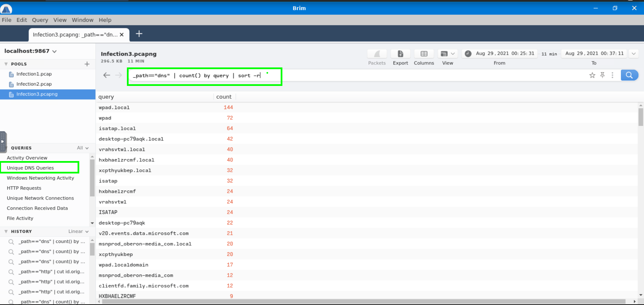
Task: Open the Columns chooser
Action: coord(424,54)
